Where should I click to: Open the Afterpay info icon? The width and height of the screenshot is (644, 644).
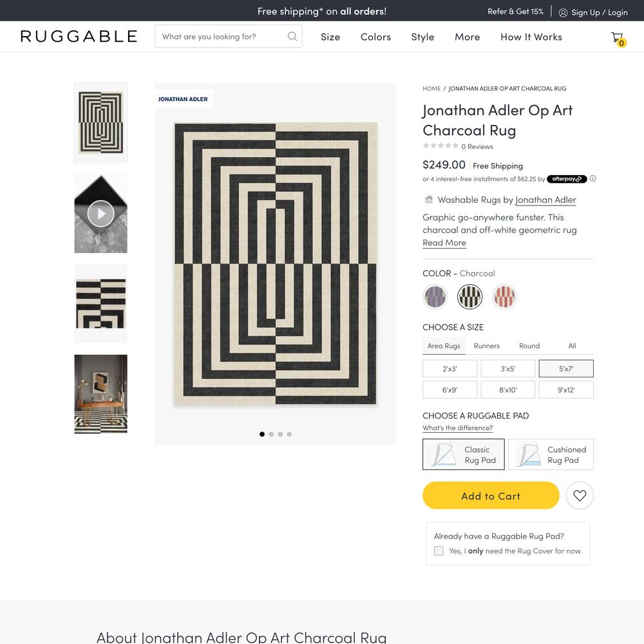point(592,178)
